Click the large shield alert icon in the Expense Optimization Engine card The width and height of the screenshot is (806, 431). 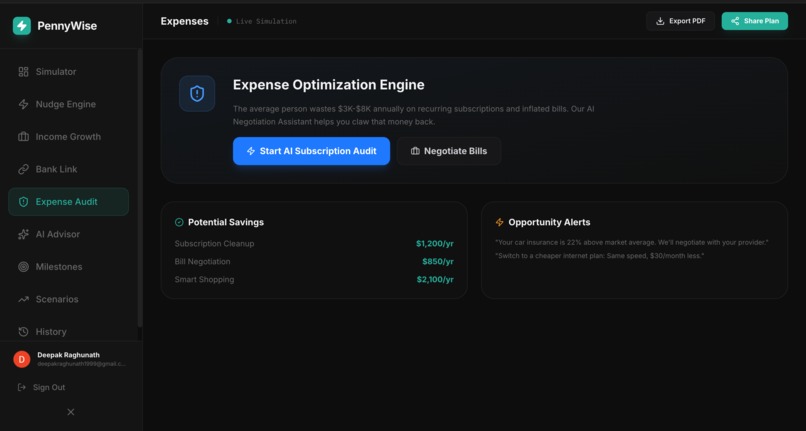coord(197,94)
